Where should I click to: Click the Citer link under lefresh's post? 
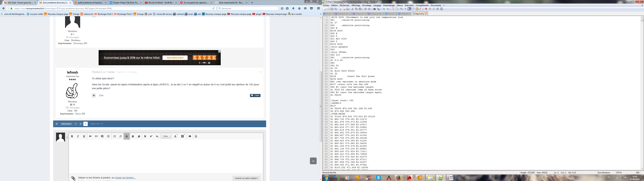[101, 96]
